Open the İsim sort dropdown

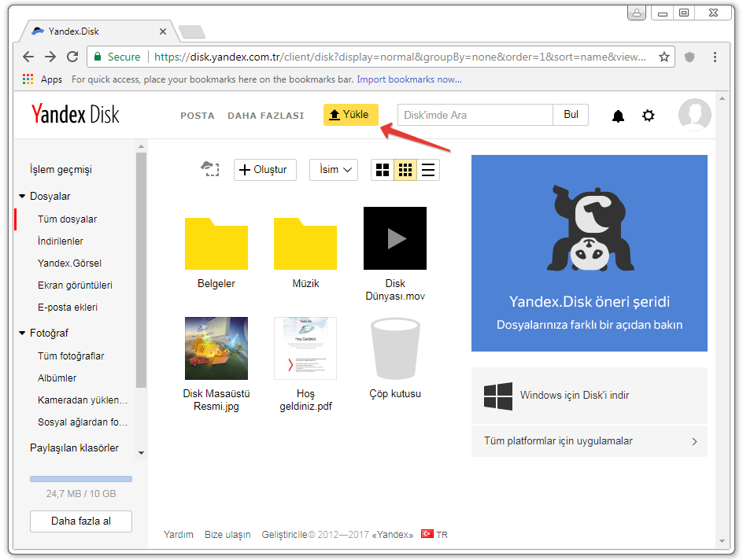tap(334, 170)
